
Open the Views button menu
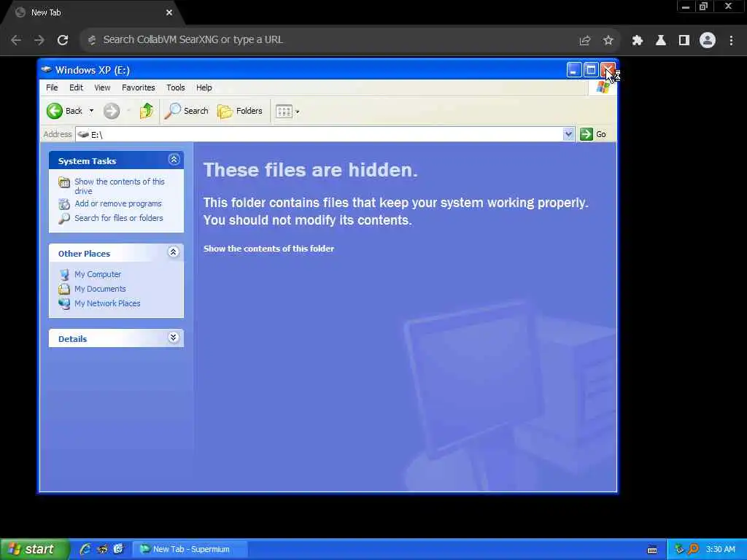[x=287, y=112]
